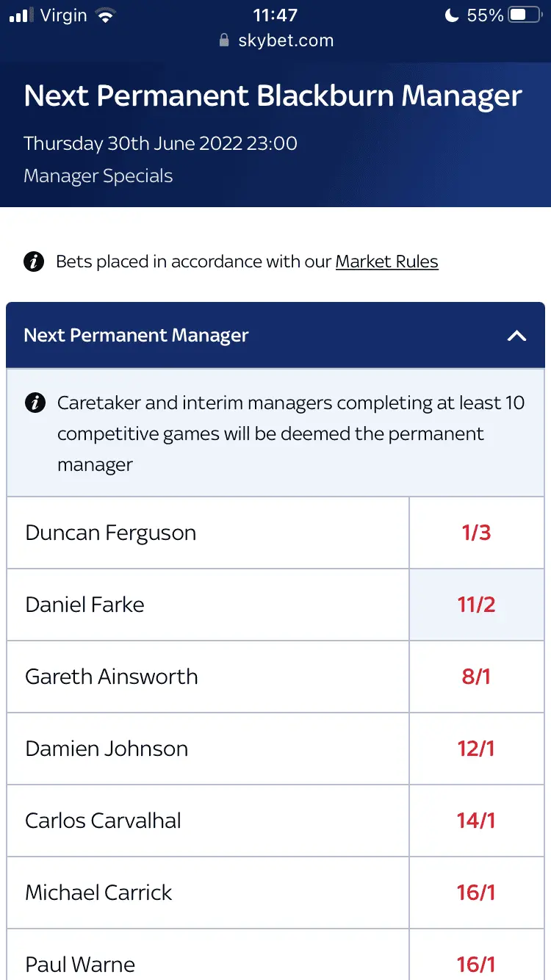Collapse the Next Permanent Manager chevron

517,336
